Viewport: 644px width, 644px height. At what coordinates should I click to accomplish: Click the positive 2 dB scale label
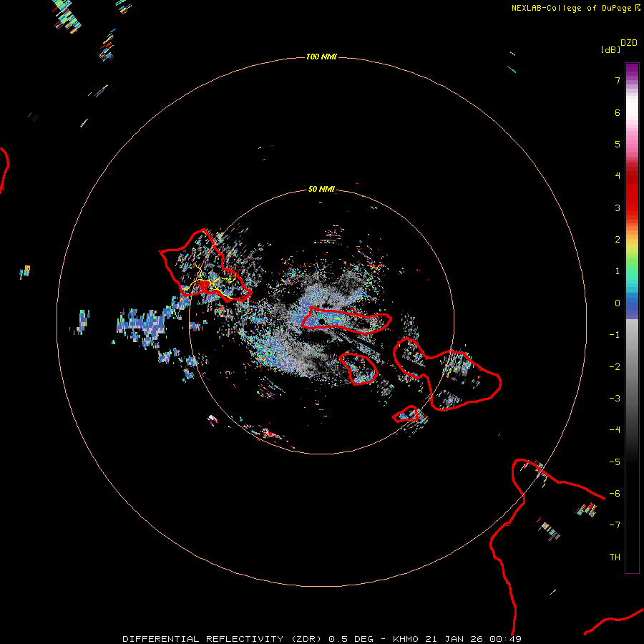(x=618, y=240)
